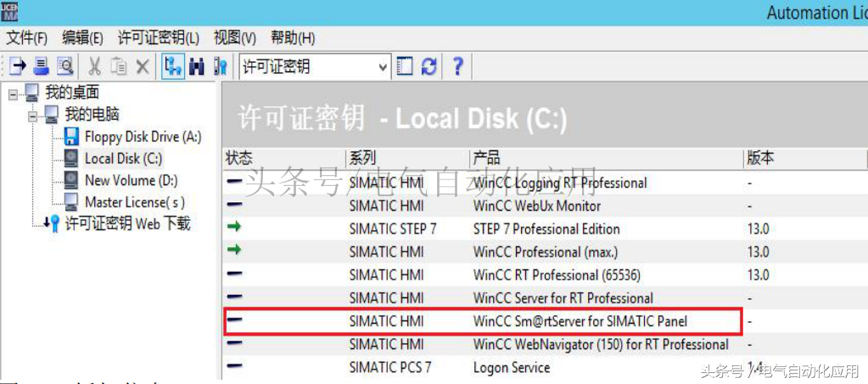
Task: Select New Volume (D:) in tree
Action: [132, 180]
